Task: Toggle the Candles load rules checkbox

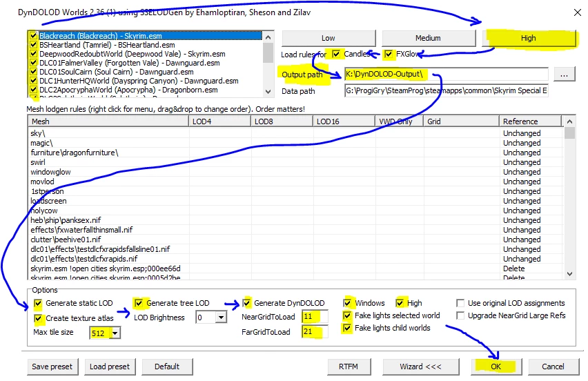Action: pos(336,54)
